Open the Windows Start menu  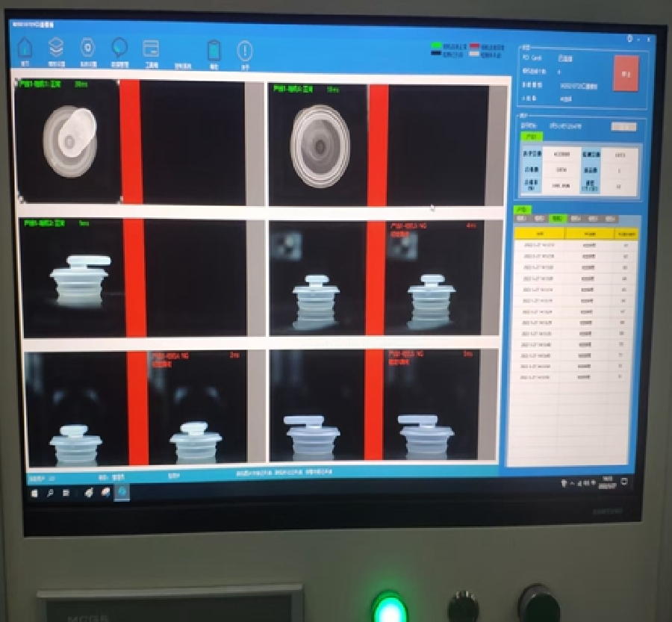pyautogui.click(x=34, y=494)
